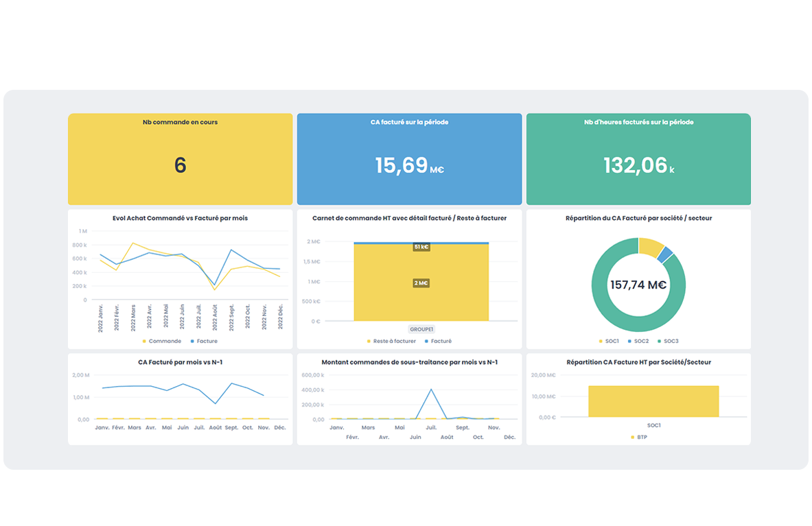The height and width of the screenshot is (526, 812).
Task: Click the 2 M€ label on yellow bar
Action: pyautogui.click(x=421, y=283)
